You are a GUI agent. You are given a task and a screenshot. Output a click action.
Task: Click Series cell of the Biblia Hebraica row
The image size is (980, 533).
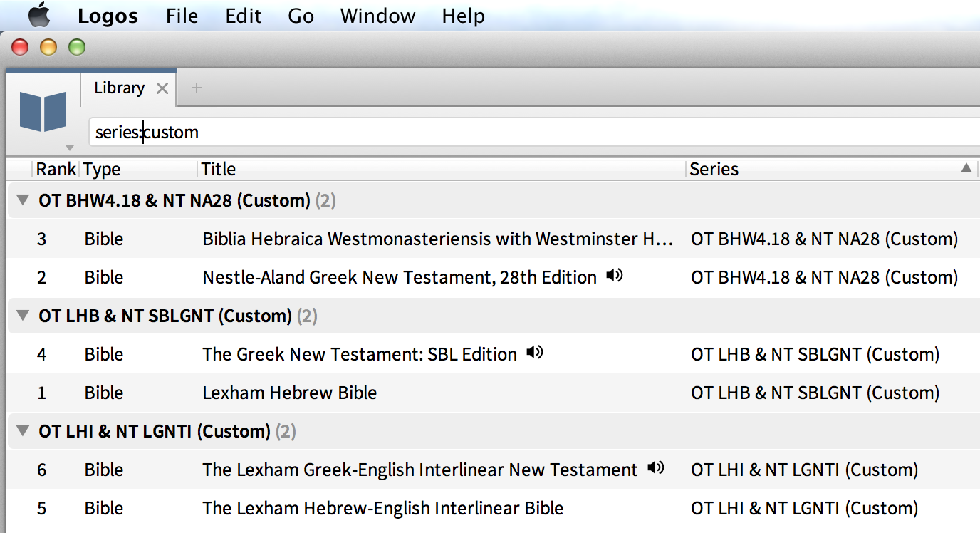[825, 239]
